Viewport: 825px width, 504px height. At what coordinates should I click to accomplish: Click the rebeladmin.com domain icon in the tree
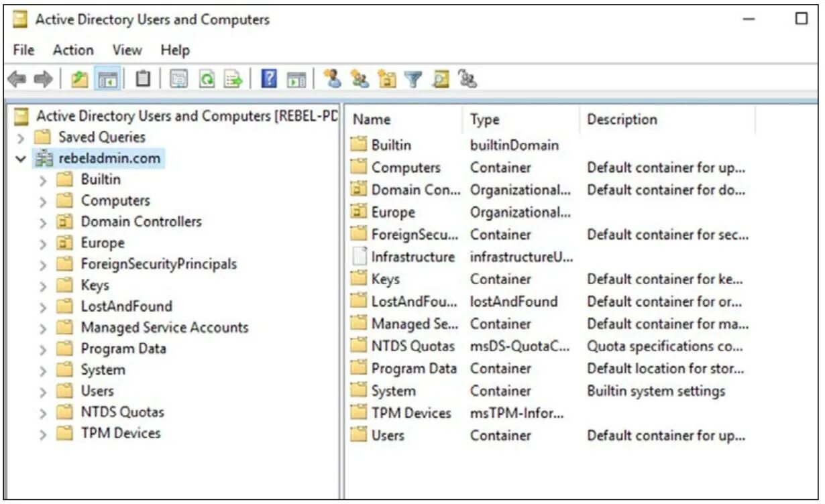(43, 159)
